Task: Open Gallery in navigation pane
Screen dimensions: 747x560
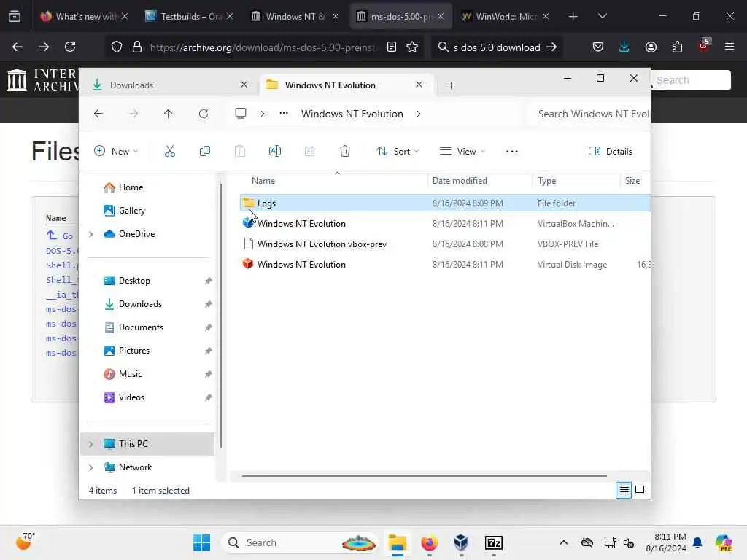Action: pos(131,211)
